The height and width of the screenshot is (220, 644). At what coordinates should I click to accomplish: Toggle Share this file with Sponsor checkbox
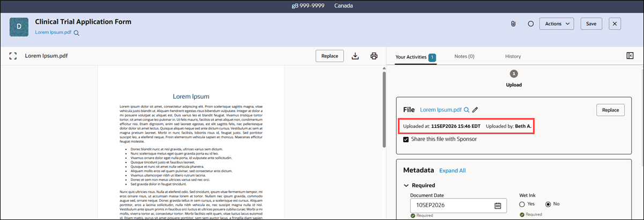tap(406, 139)
